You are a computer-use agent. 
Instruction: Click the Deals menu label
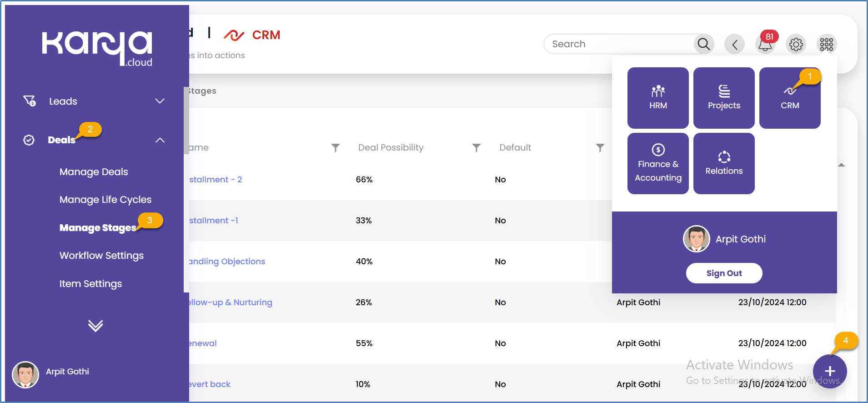61,140
